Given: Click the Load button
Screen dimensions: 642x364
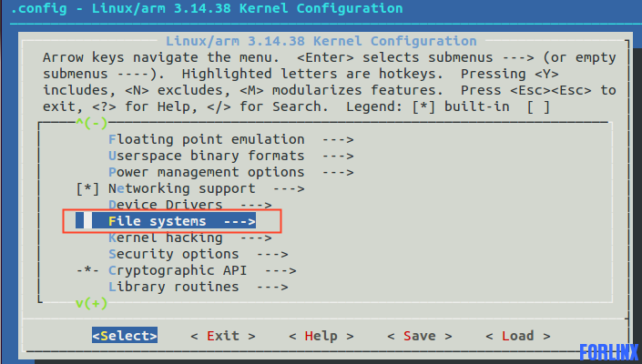Looking at the screenshot, I should [x=517, y=336].
